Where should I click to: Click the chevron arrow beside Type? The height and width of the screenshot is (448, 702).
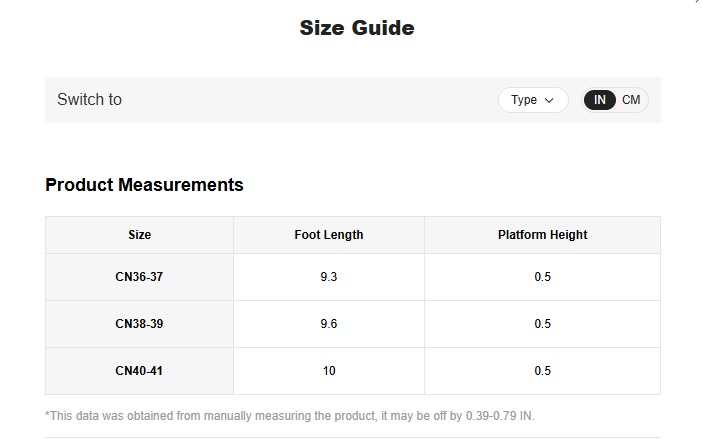549,100
